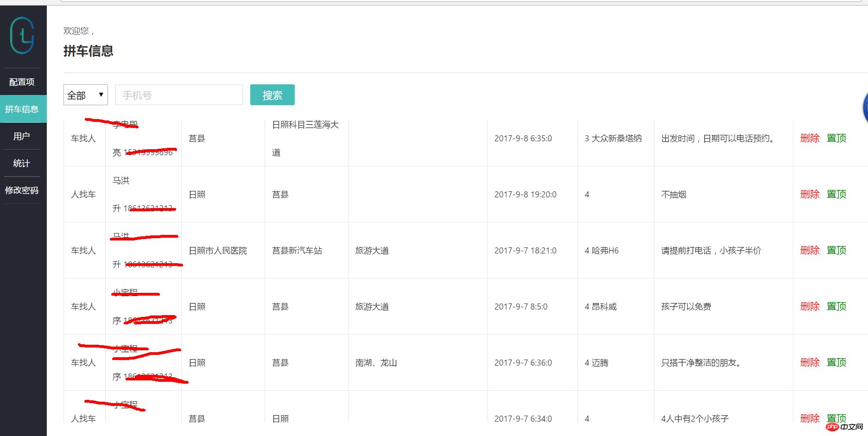Click the 4 昂科威 seats cell
Viewport: 868px width, 436px height.
coord(601,307)
